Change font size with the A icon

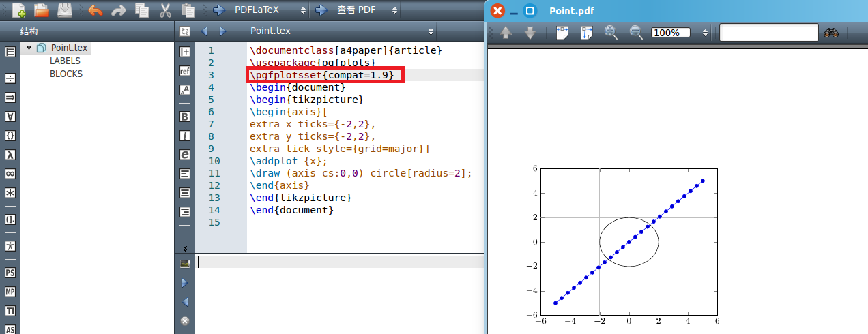click(184, 90)
